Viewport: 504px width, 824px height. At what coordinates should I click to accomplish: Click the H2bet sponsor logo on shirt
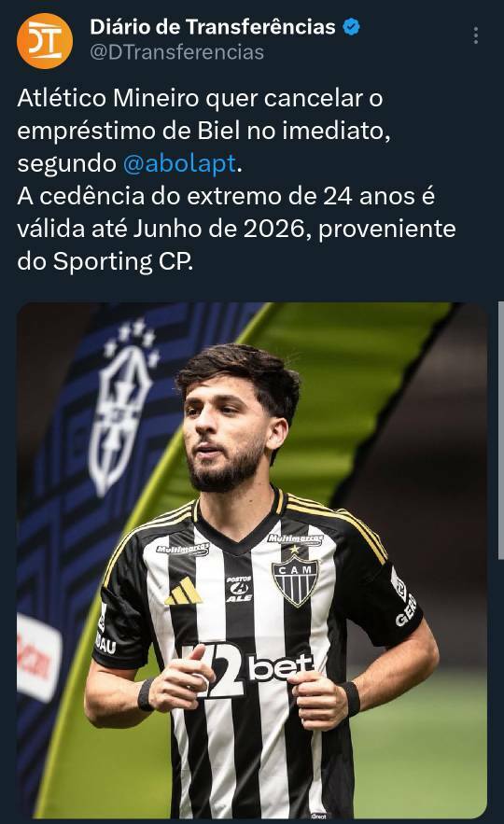pyautogui.click(x=247, y=669)
